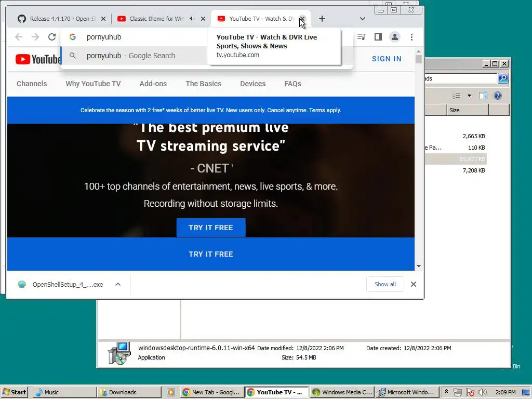Click the media player taskbar icon

pyautogui.click(x=170, y=392)
